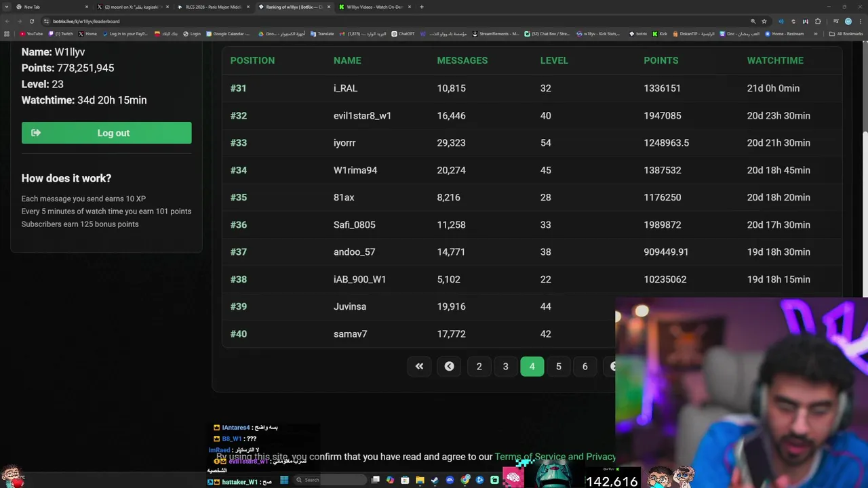Go to previous leaderboard page arrow
The image size is (868, 488).
(449, 366)
